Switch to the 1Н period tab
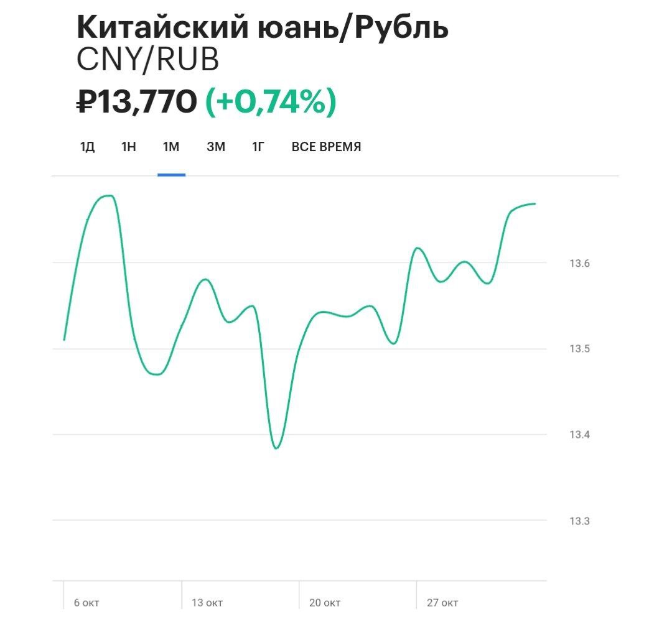Screen dimensions: 672x617 [x=129, y=147]
